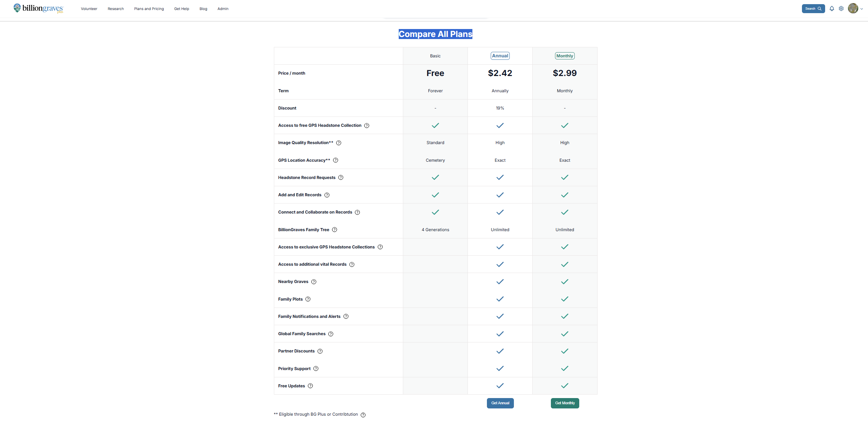Screen dimensions: 868x434
Task: Select the Annual plan header badge
Action: tap(500, 56)
